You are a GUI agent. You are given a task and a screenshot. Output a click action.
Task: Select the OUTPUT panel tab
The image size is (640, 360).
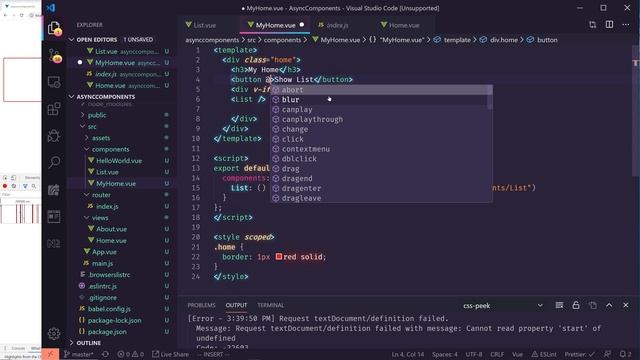(236, 305)
